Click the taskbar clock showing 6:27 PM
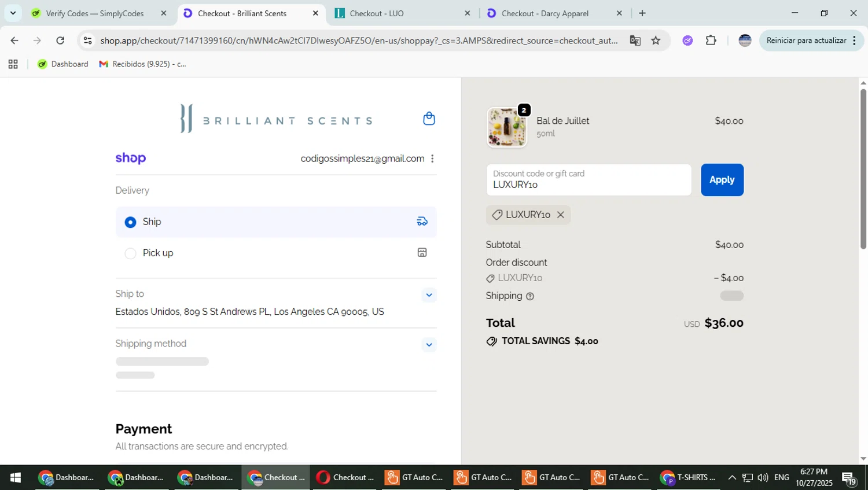The height and width of the screenshot is (490, 868). click(814, 478)
